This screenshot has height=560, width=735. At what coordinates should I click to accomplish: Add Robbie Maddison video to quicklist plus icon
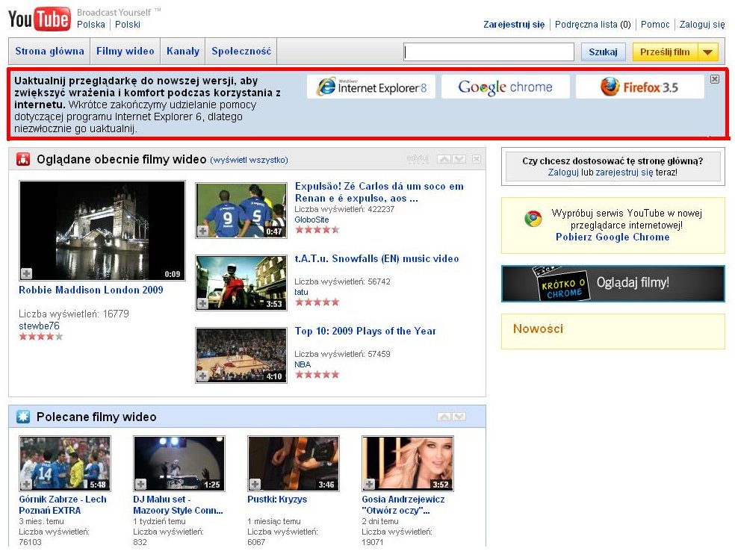click(x=26, y=273)
